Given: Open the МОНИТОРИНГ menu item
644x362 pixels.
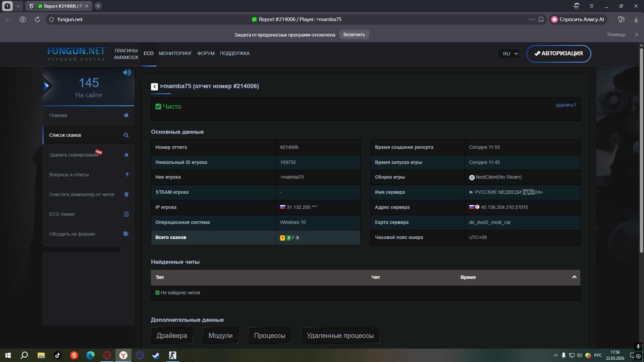Looking at the screenshot, I should (175, 53).
